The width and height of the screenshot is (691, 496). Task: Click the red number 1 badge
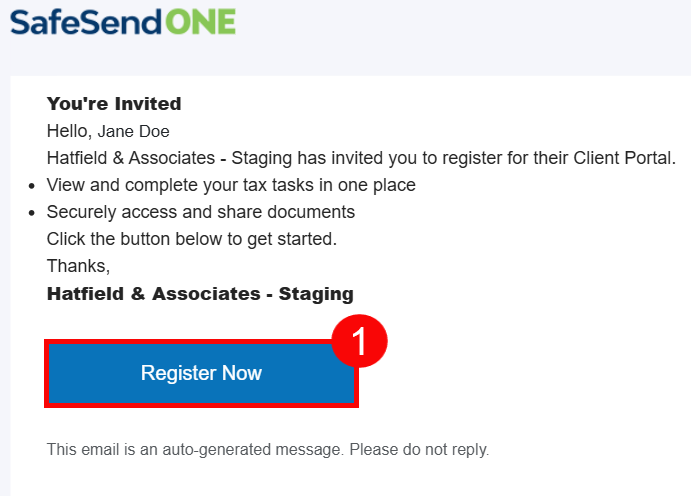358,341
